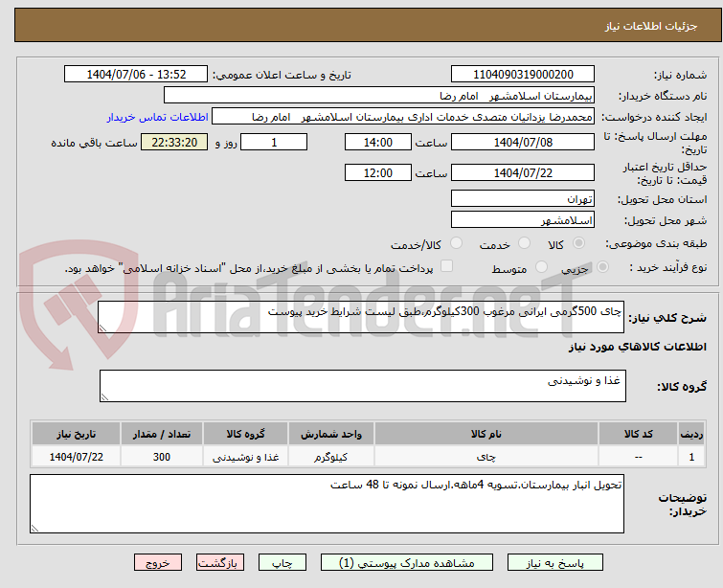The image size is (723, 588).
Task: Select the متوسط purchase type radio
Action: point(541,267)
